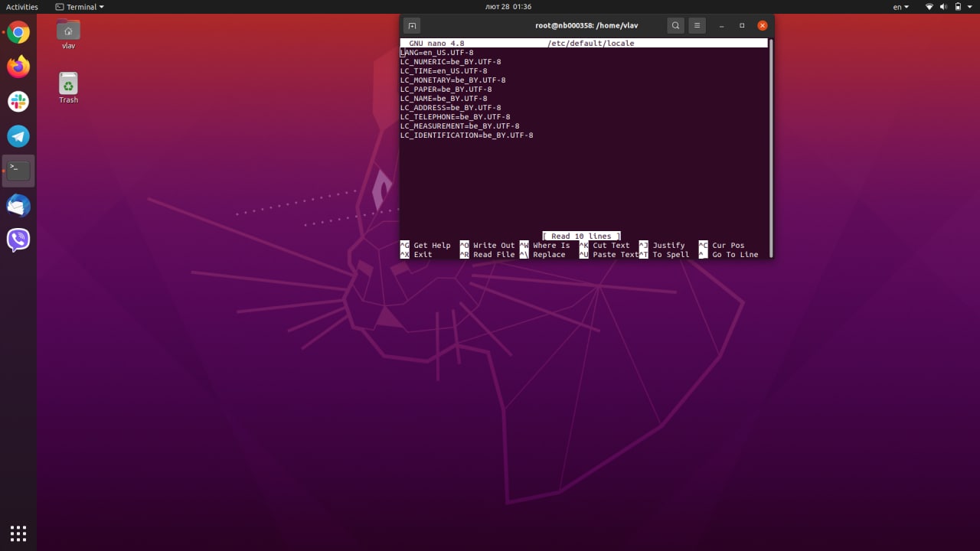Click the Exit shortcut label in nano
Screen dimensions: 980x551
[423, 255]
